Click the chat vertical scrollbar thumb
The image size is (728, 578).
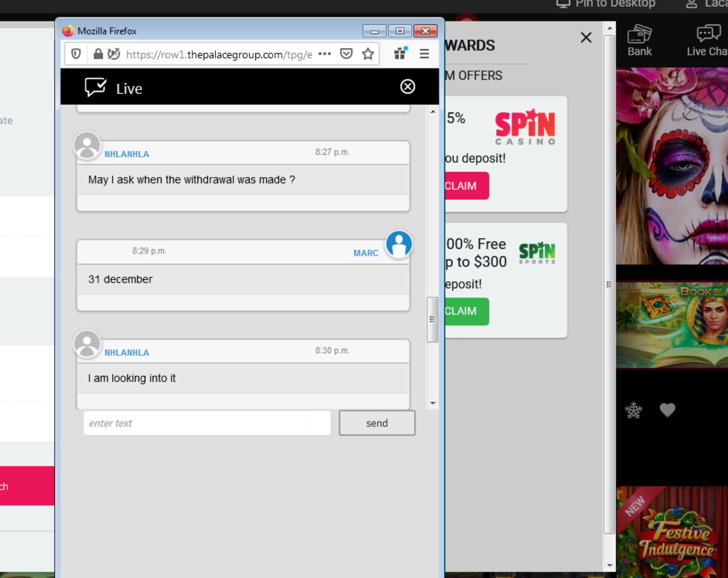[x=432, y=319]
